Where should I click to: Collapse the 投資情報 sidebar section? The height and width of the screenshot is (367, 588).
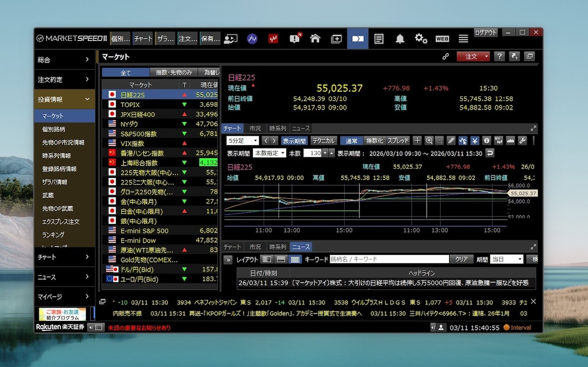click(x=65, y=99)
